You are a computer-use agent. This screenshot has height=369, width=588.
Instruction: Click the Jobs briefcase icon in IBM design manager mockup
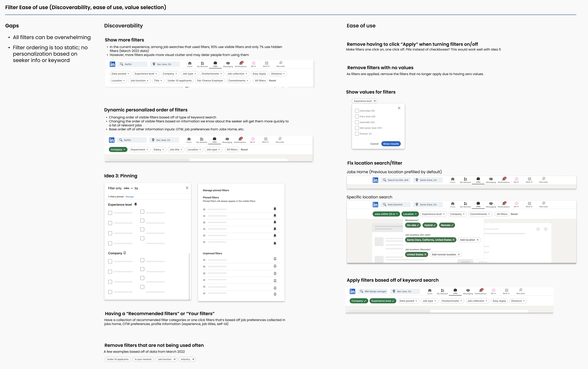(x=455, y=290)
